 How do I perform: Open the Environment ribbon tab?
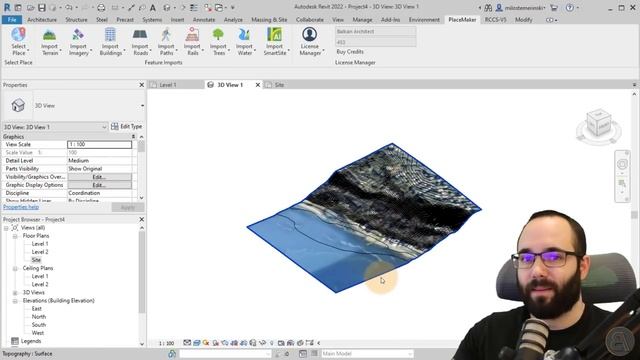point(424,20)
